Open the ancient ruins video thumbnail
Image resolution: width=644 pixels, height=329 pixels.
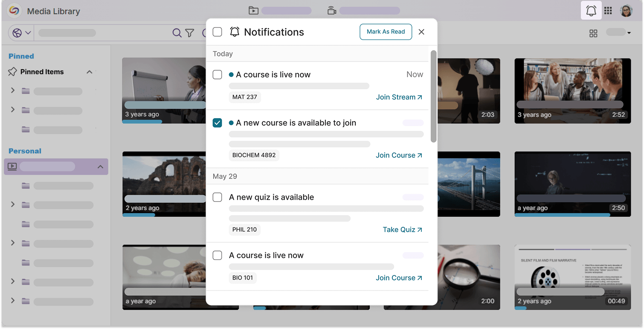pyautogui.click(x=164, y=184)
